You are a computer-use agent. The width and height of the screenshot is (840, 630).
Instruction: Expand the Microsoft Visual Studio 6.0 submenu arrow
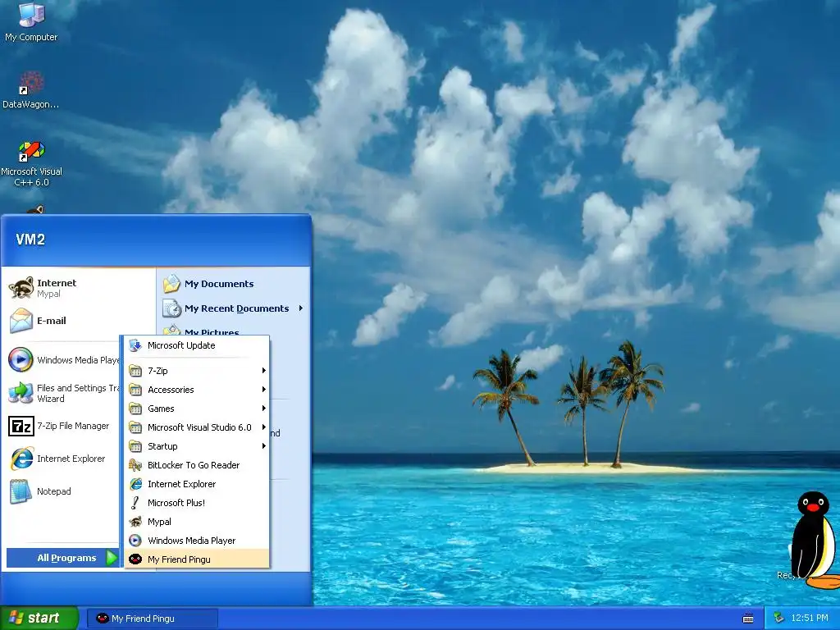pos(263,427)
